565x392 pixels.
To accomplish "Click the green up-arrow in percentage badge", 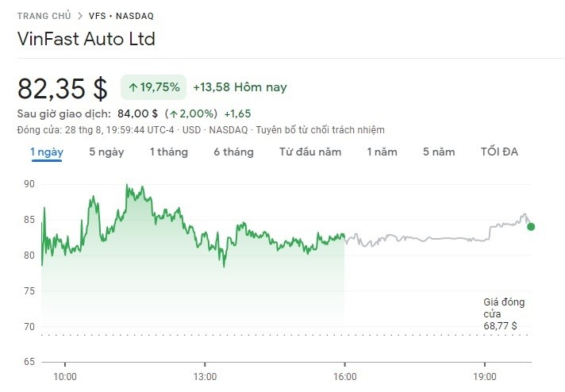I will tap(132, 87).
